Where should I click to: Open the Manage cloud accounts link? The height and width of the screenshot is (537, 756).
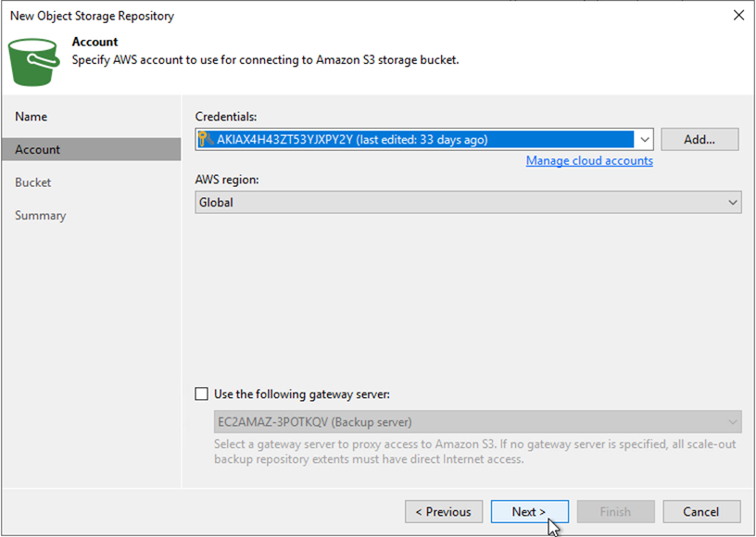pos(589,161)
